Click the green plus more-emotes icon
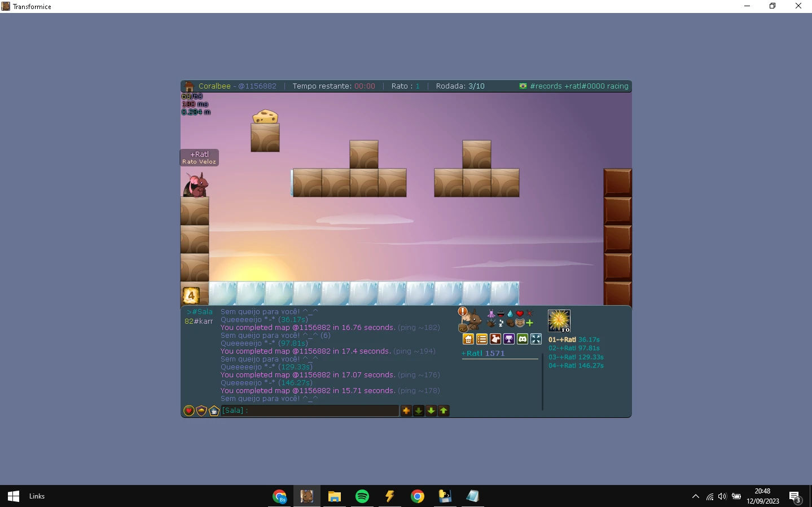812x507 pixels. click(x=529, y=323)
